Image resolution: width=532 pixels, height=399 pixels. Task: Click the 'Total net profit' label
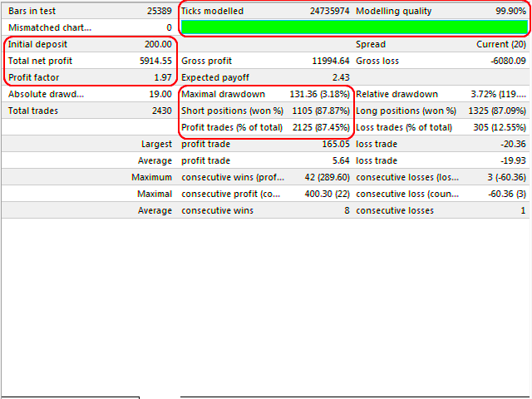[40, 61]
